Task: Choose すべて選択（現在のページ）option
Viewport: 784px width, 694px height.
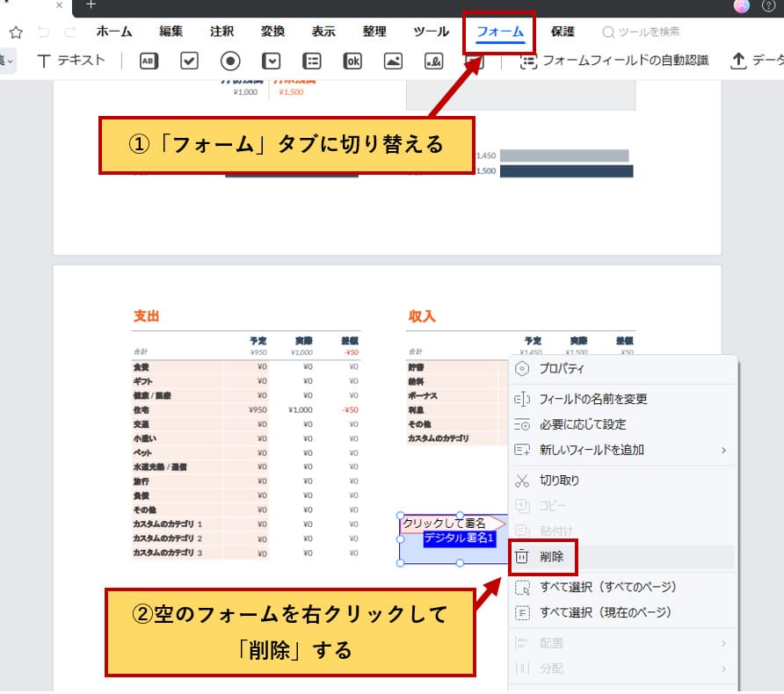Action: (605, 612)
